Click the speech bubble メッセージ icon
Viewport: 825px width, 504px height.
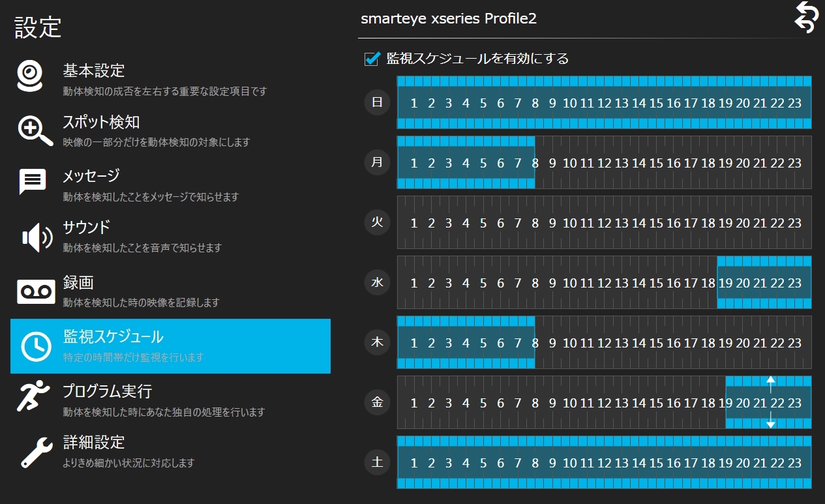tap(32, 183)
